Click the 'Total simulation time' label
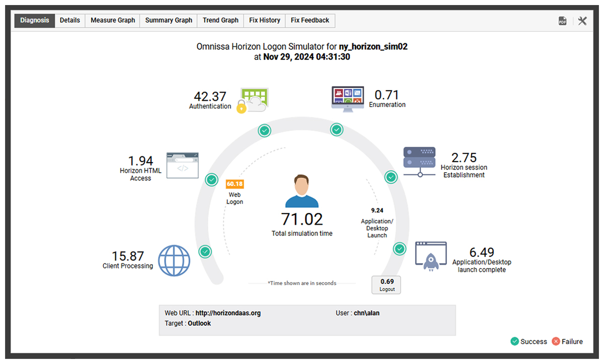Screen dimensions: 604x364 tap(302, 234)
